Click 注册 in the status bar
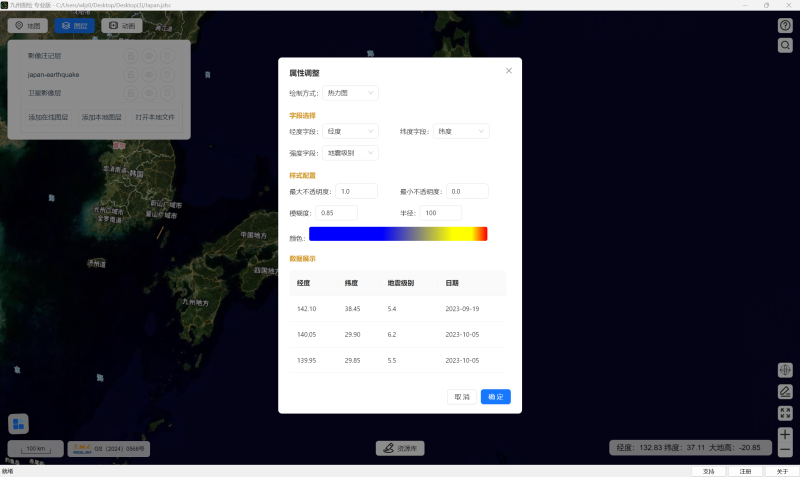This screenshot has height=477, width=800. pos(745,471)
